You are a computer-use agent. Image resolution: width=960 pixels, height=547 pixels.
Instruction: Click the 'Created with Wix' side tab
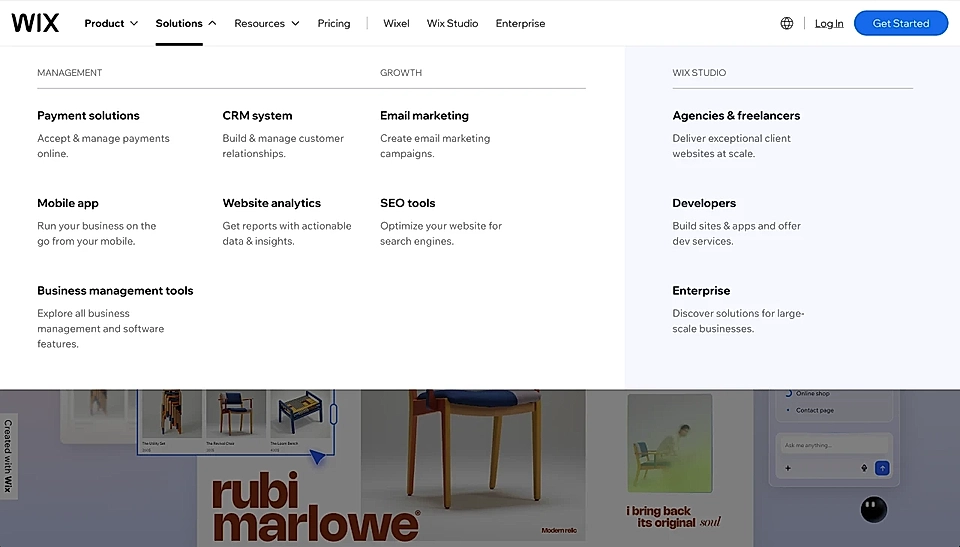(8, 456)
